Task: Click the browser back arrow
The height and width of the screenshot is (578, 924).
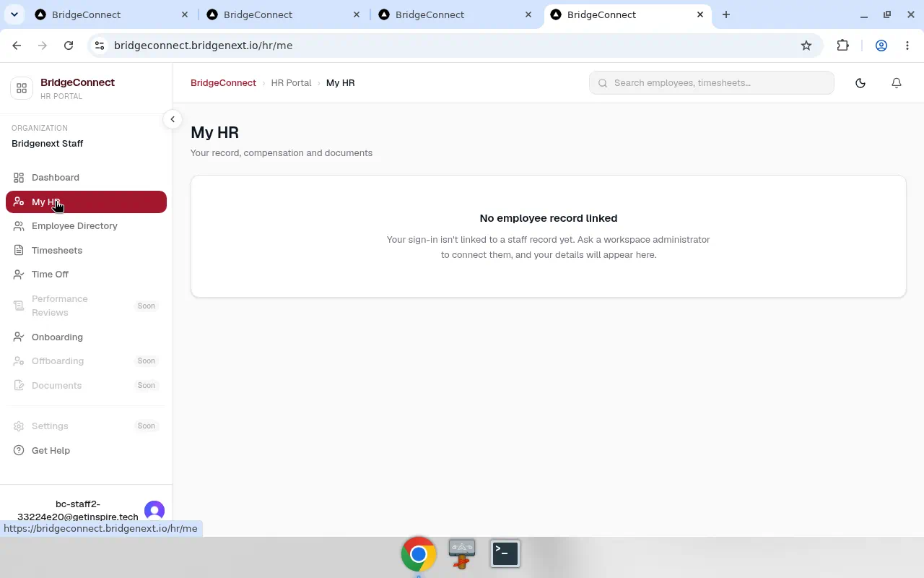Action: (x=17, y=46)
